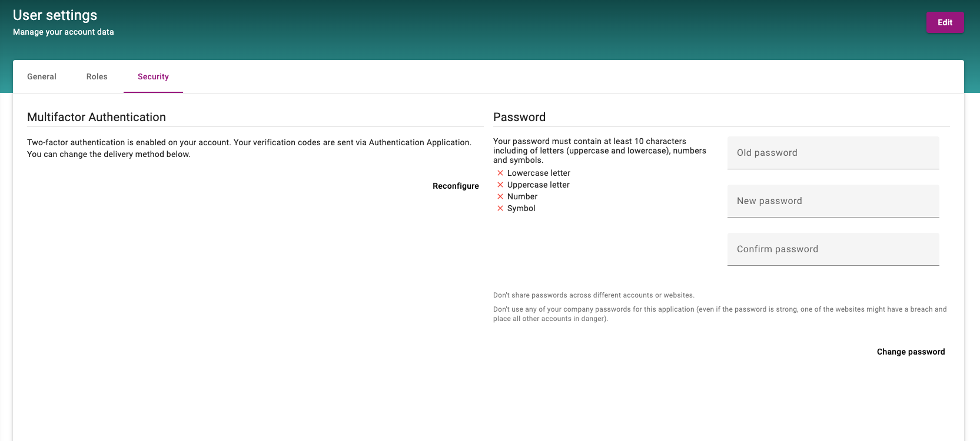Click the "Manage your account data" subtitle
This screenshot has height=441, width=980.
click(64, 32)
